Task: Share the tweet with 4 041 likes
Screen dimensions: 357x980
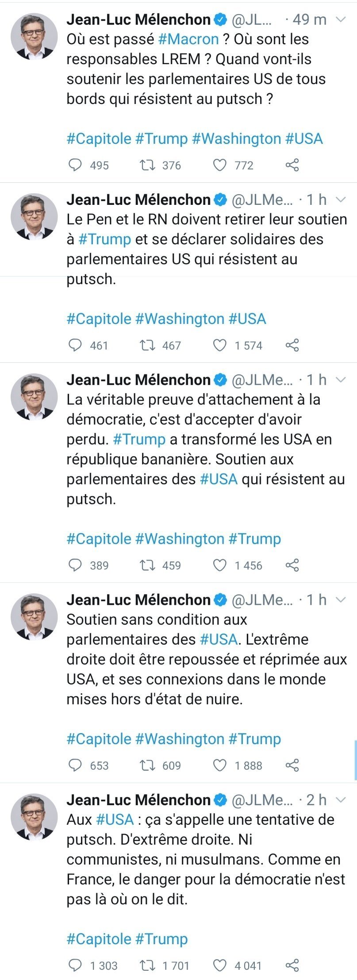Action: tap(292, 965)
